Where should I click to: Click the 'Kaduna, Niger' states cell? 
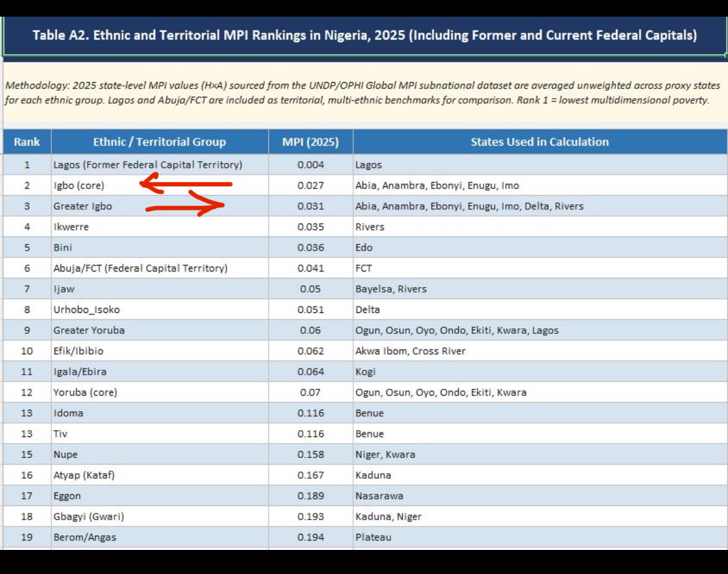click(540, 517)
